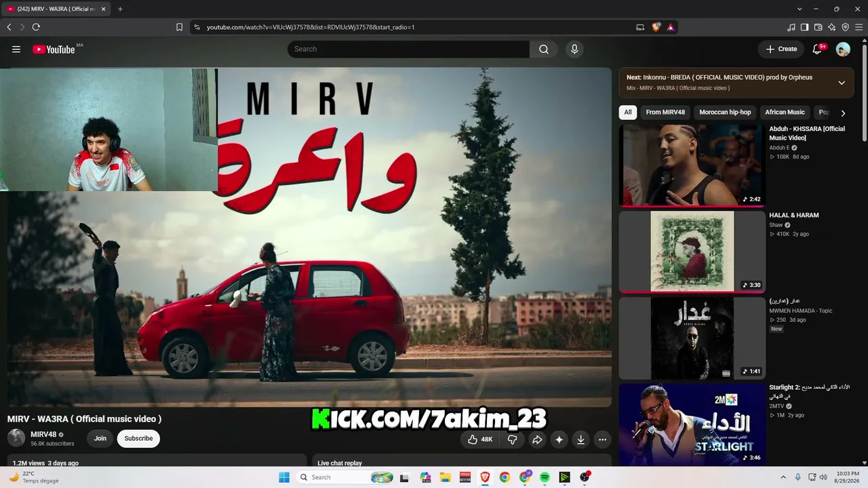Click in the YouTube search field
This screenshot has height=488, width=868.
[408, 49]
